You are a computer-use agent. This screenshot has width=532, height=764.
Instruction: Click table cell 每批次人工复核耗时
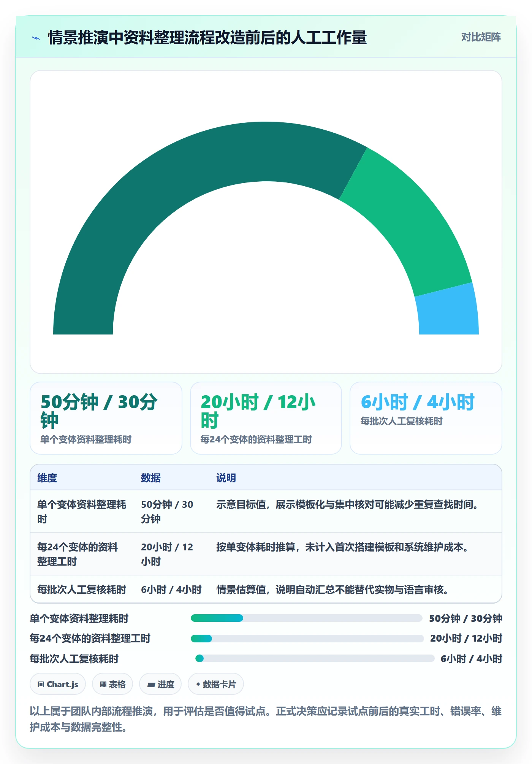[x=82, y=590]
